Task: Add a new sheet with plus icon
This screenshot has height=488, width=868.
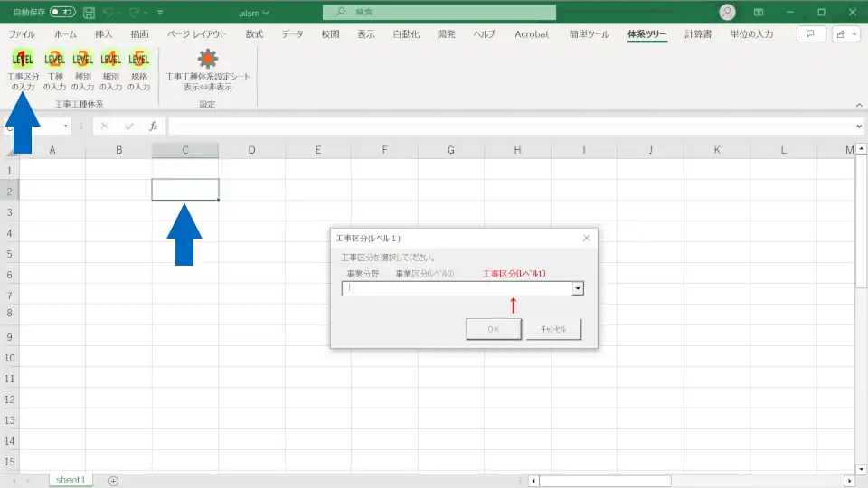Action: [x=114, y=481]
